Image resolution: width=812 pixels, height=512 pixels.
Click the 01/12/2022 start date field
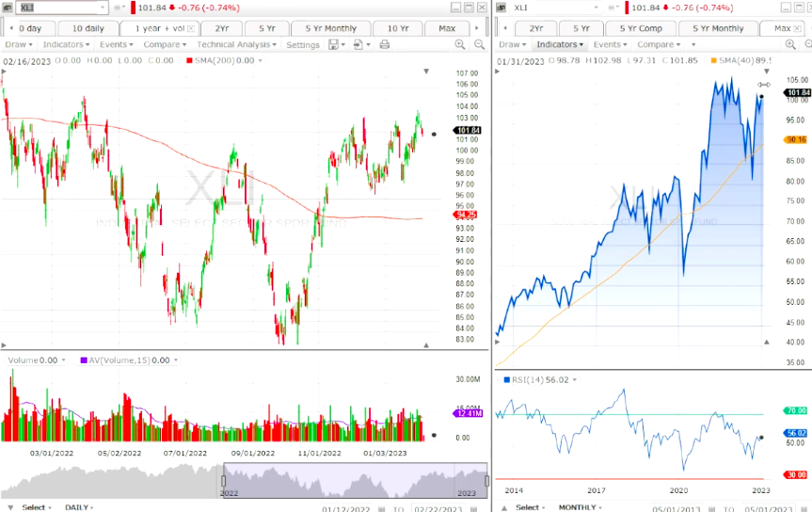click(x=346, y=509)
